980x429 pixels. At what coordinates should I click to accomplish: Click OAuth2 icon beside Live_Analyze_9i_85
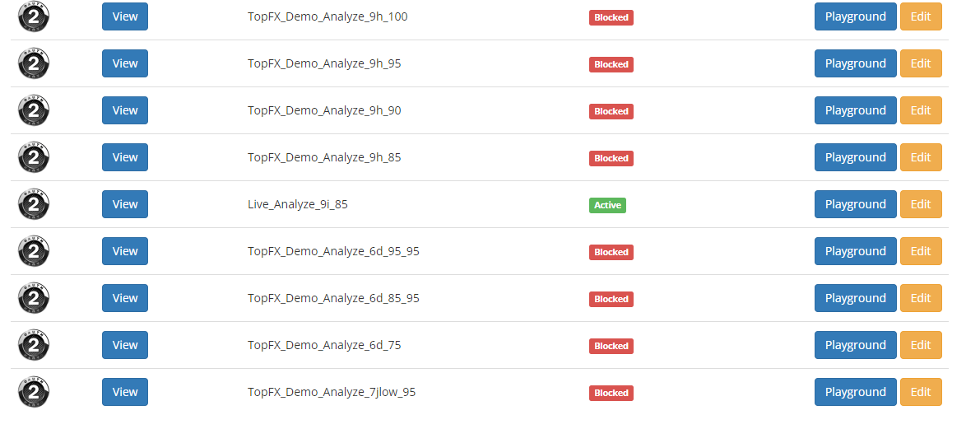pyautogui.click(x=34, y=204)
